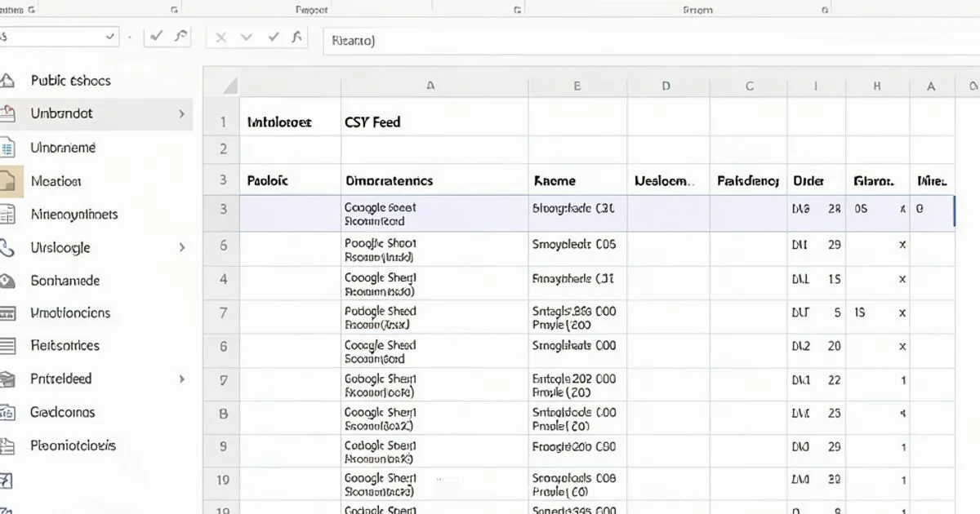Click the document icon beside Reitsotrices
Viewport: 980px width, 514px height.
tap(11, 345)
